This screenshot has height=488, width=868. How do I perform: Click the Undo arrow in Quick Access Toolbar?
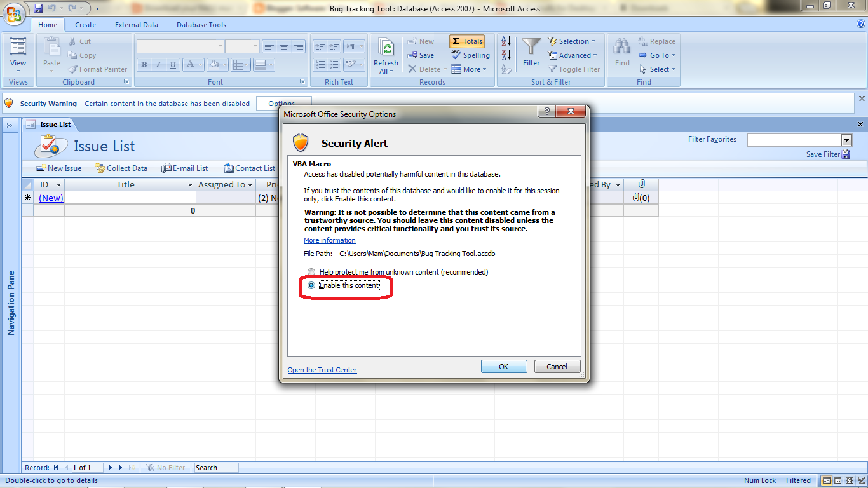(52, 8)
